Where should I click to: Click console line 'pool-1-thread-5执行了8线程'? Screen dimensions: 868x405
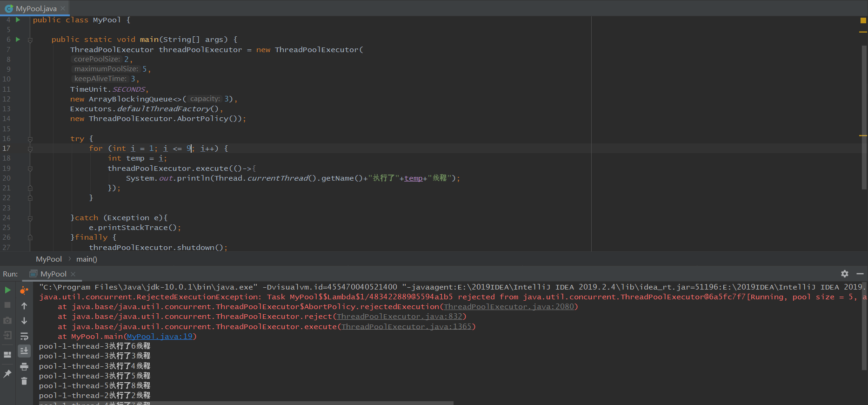point(95,386)
